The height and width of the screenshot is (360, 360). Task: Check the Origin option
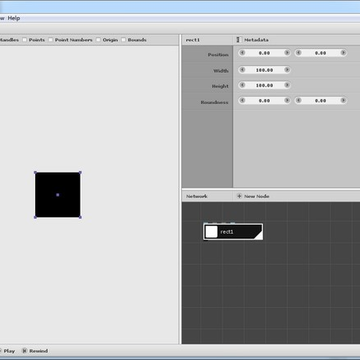pos(98,40)
